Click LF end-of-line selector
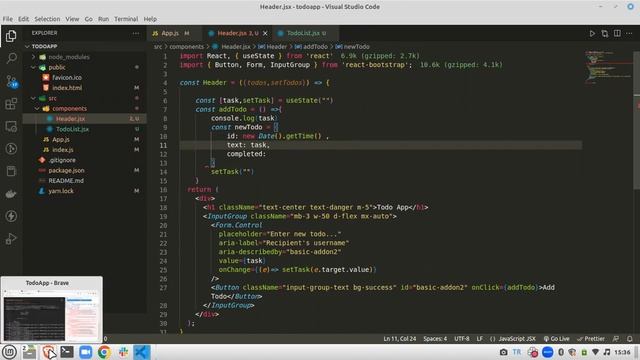 pyautogui.click(x=480, y=339)
